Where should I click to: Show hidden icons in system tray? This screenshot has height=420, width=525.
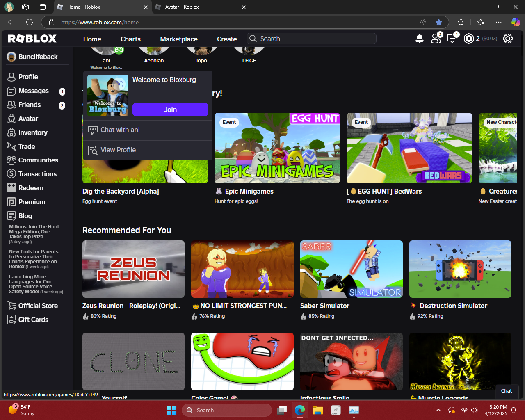tap(438, 410)
